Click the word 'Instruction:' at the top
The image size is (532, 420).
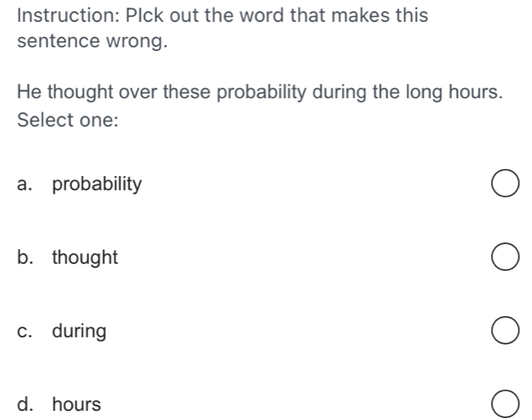pos(66,16)
